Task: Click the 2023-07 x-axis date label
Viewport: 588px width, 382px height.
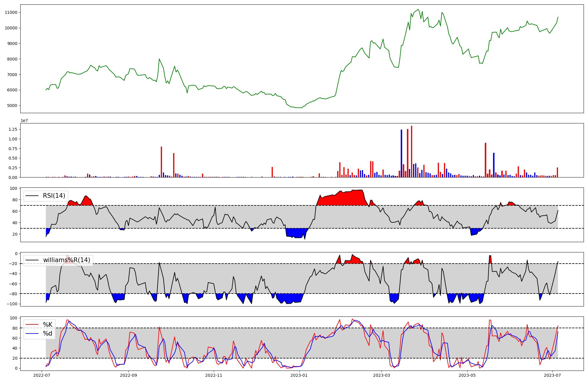Action: pyautogui.click(x=552, y=375)
